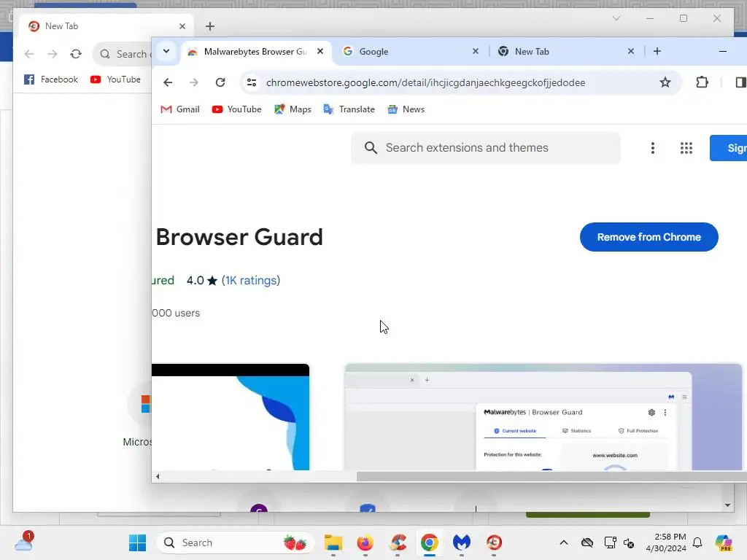Open the background browser's tab list chevron
This screenshot has width=747, height=560.
pos(616,18)
